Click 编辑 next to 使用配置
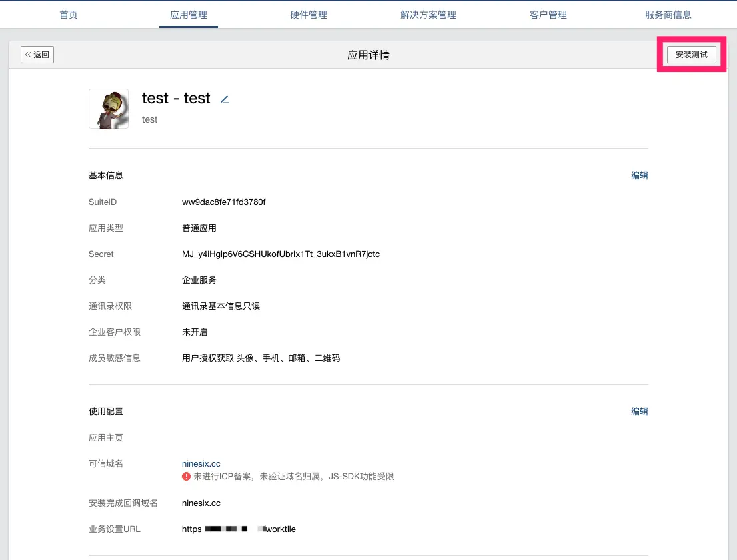Viewport: 737px width, 560px height. pyautogui.click(x=640, y=411)
